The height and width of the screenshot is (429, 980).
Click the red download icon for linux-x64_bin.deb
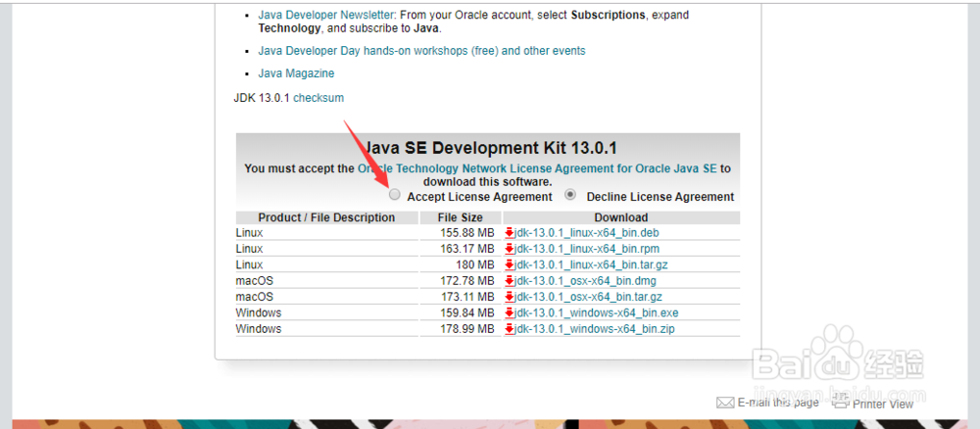[x=510, y=233]
